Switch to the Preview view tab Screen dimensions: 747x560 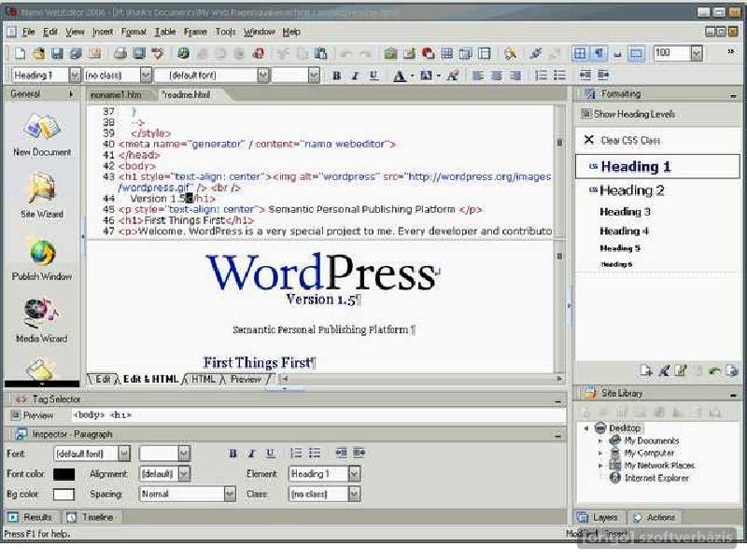[x=246, y=380]
